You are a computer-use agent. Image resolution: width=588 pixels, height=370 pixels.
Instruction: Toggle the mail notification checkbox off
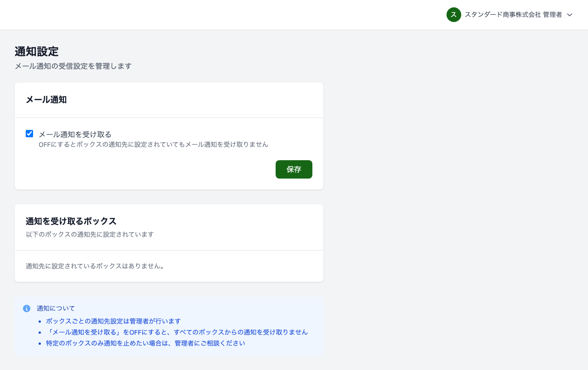click(x=29, y=133)
